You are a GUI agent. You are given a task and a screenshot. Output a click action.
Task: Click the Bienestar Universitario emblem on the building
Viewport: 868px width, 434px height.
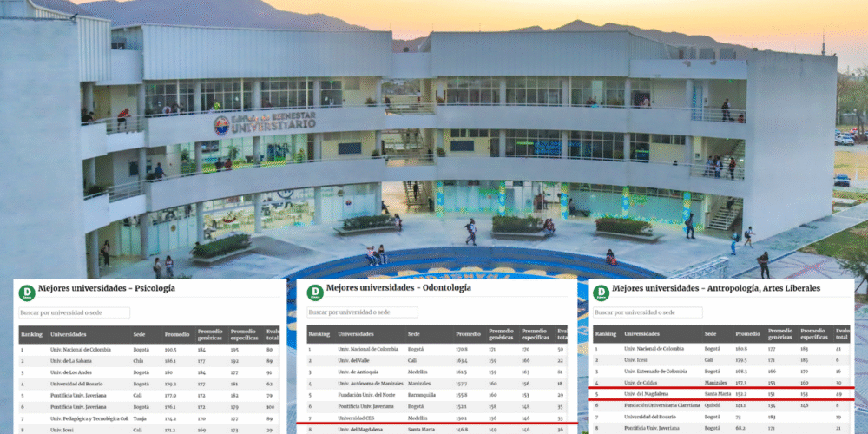(223, 126)
